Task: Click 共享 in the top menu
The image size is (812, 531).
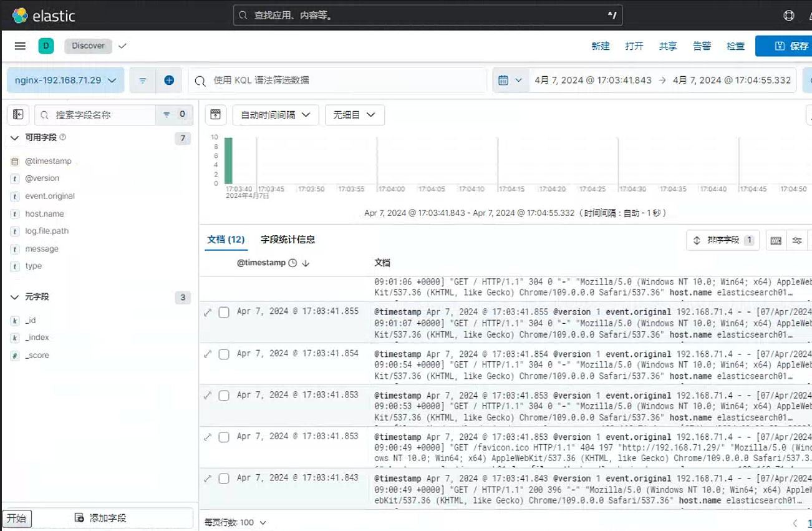Action: click(668, 46)
